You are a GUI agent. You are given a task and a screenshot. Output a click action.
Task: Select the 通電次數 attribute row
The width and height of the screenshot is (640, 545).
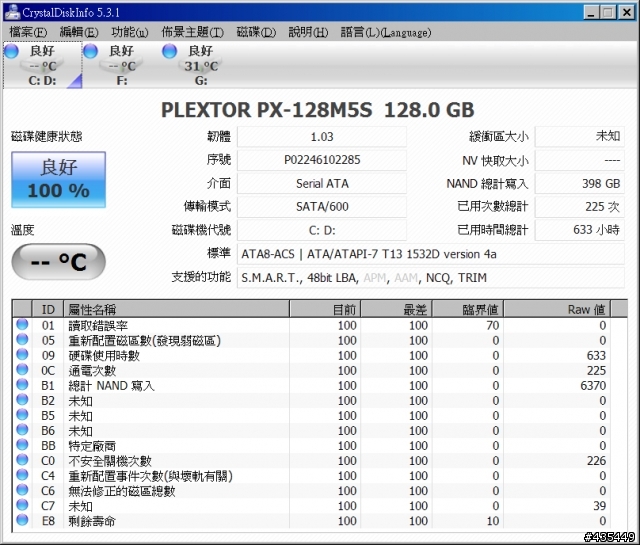[312, 371]
